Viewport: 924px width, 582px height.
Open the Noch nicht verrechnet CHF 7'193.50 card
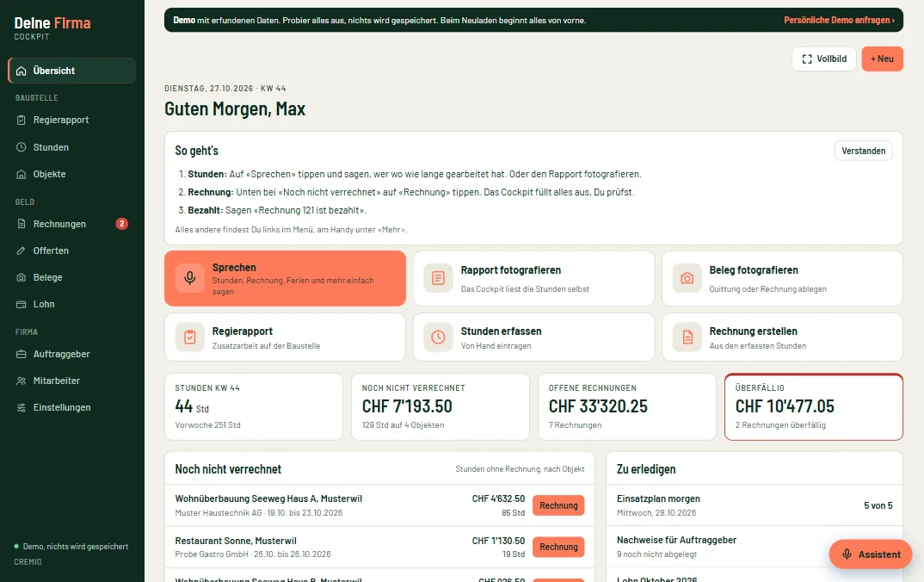[x=440, y=407]
